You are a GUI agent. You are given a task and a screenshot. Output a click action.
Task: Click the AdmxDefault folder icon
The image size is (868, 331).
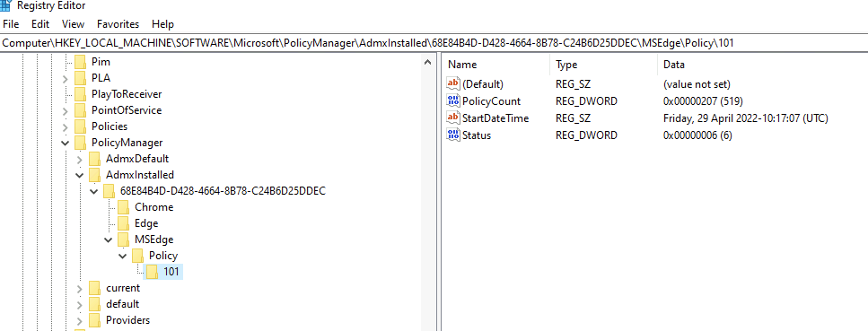point(95,159)
